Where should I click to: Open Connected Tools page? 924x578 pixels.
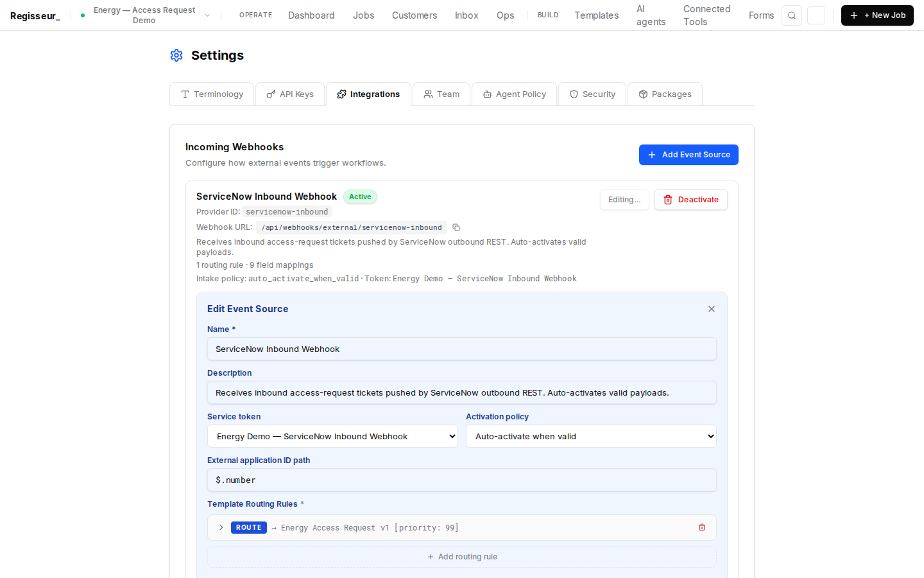[706, 15]
